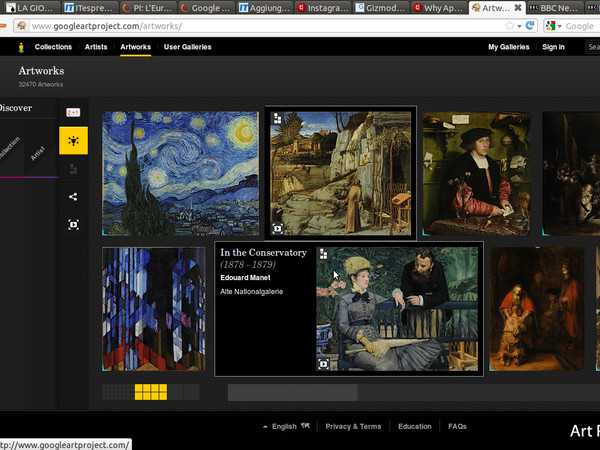Open the Privacy & Terms link
This screenshot has height=450, width=600.
click(353, 426)
